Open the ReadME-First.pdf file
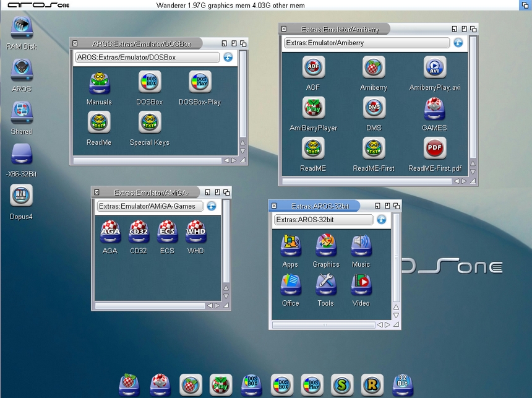The height and width of the screenshot is (398, 532). [x=434, y=149]
